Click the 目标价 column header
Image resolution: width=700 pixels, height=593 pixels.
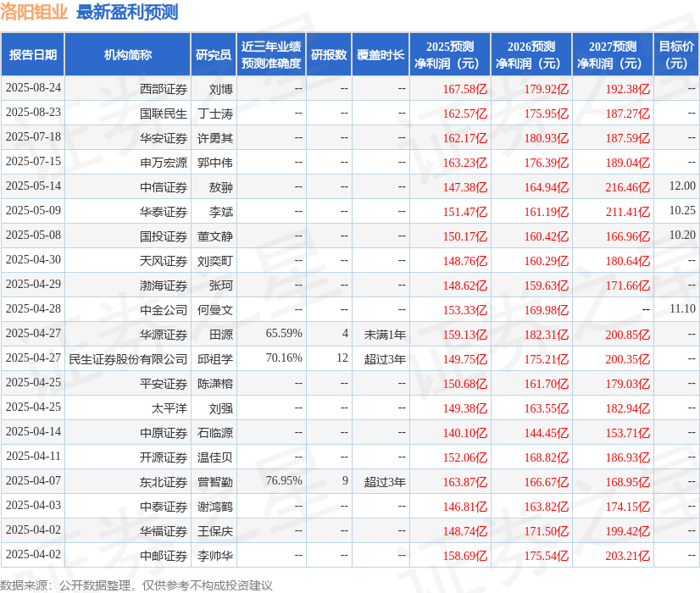pos(676,54)
